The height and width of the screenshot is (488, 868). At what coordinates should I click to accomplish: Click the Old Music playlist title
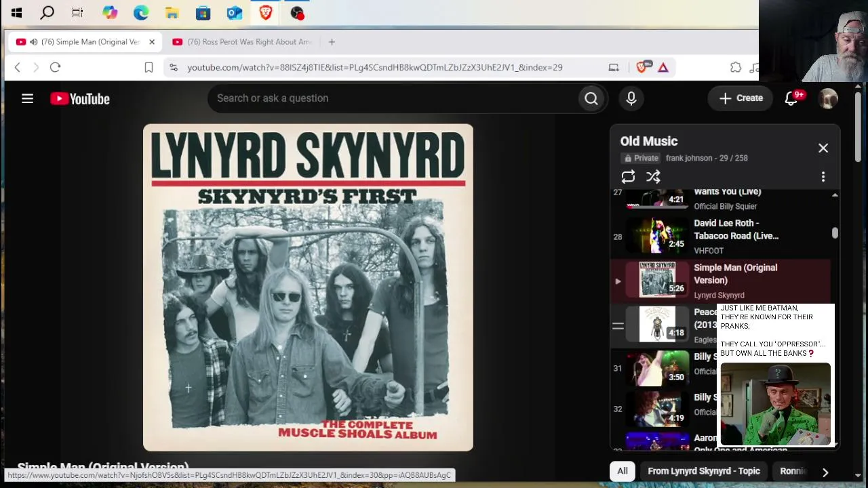pos(649,141)
